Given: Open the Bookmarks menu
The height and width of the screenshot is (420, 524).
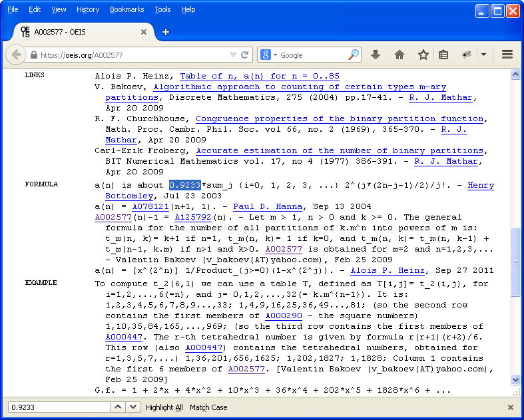Looking at the screenshot, I should tap(127, 10).
